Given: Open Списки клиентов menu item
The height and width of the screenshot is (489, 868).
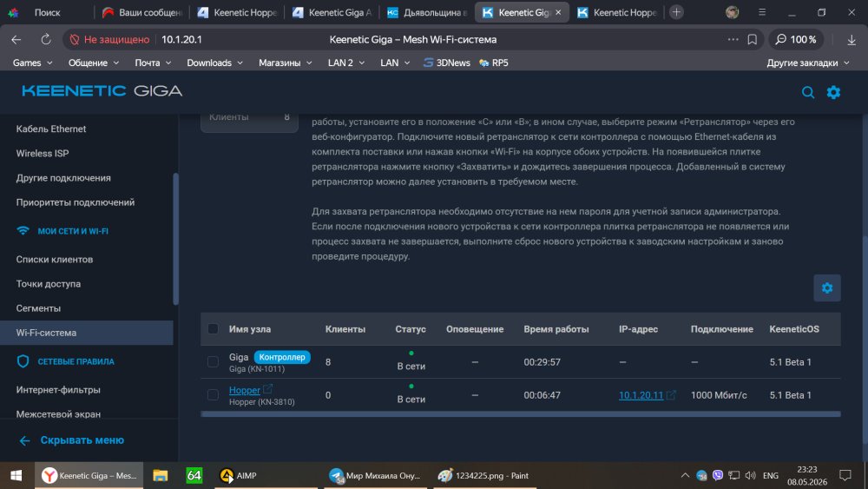Looking at the screenshot, I should 86,259.
